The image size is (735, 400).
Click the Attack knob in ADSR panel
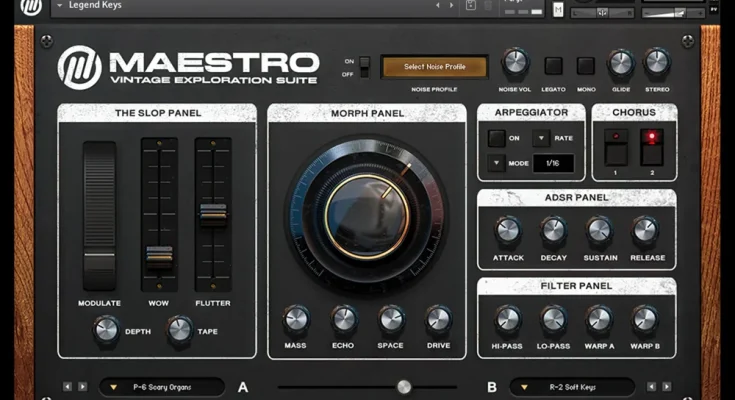click(x=507, y=230)
